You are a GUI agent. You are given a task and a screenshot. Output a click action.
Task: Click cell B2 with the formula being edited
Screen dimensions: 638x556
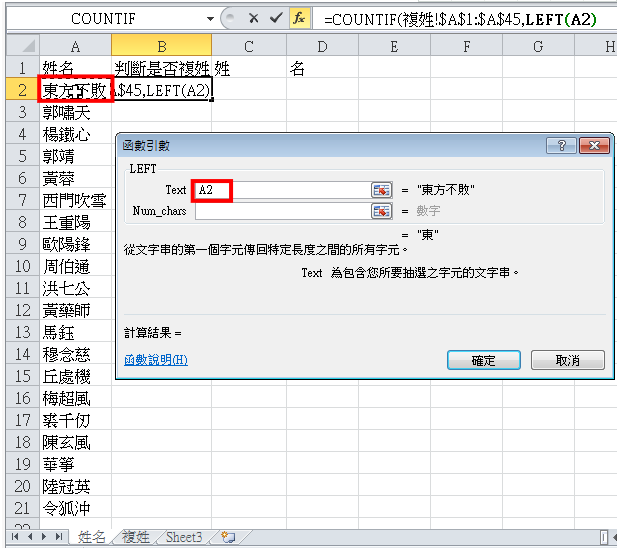[x=162, y=90]
